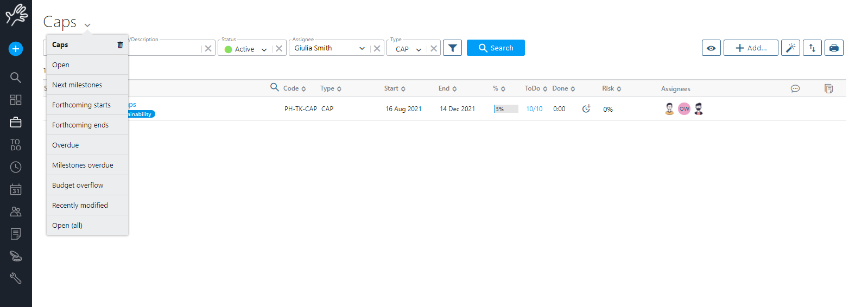
Task: Open the timesheet clock icon in sidebar
Action: 16,167
